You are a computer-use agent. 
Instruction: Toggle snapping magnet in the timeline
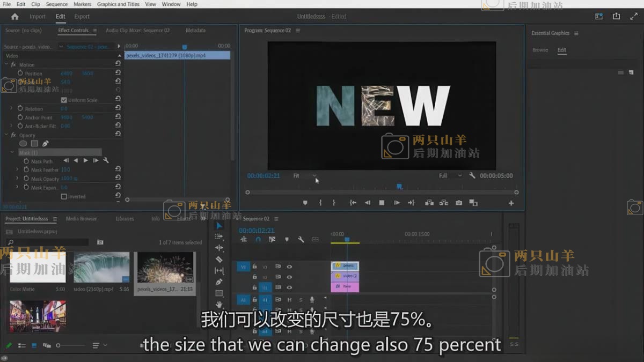click(x=258, y=239)
